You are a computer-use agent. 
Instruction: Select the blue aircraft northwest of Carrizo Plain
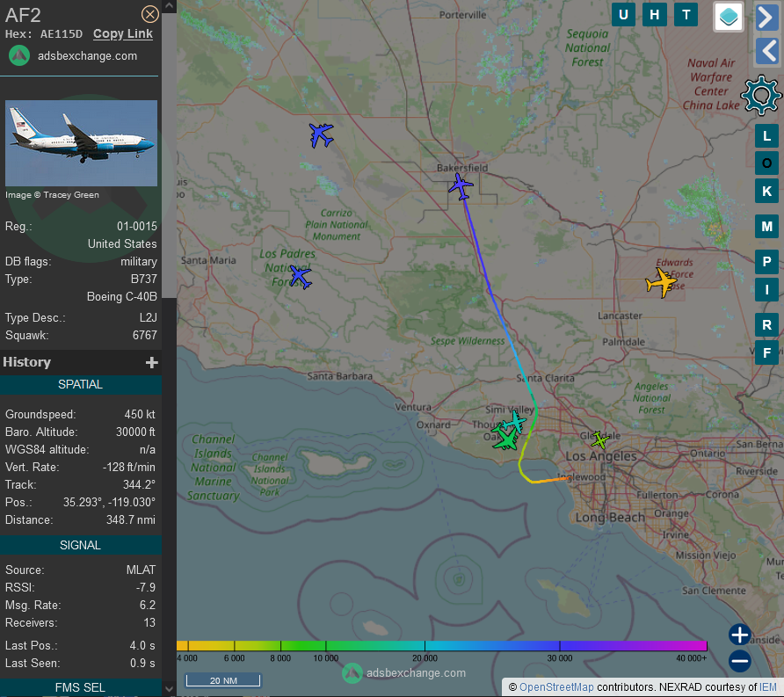tap(321, 135)
